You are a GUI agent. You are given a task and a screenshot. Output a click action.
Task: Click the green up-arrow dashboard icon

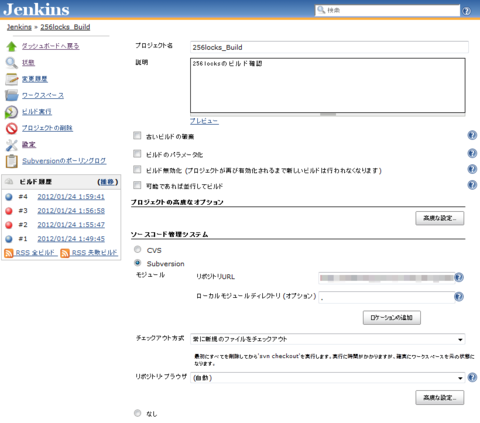12,46
